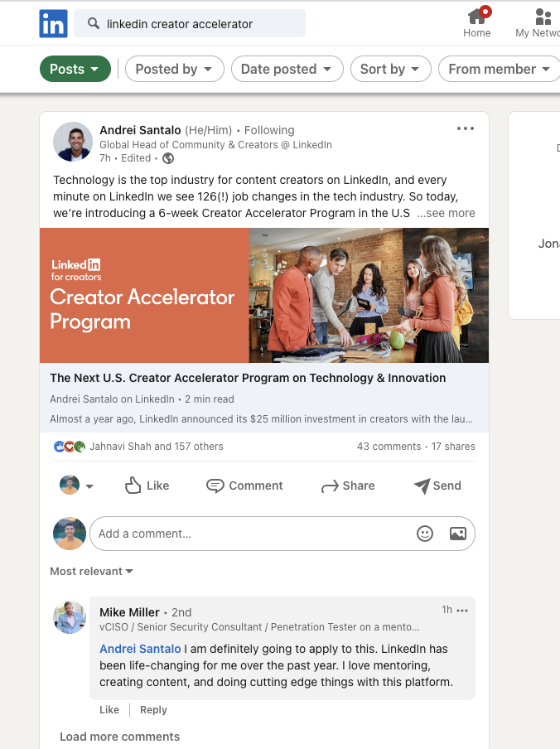Attach a photo to your comment
The height and width of the screenshot is (749, 560).
pyautogui.click(x=457, y=534)
